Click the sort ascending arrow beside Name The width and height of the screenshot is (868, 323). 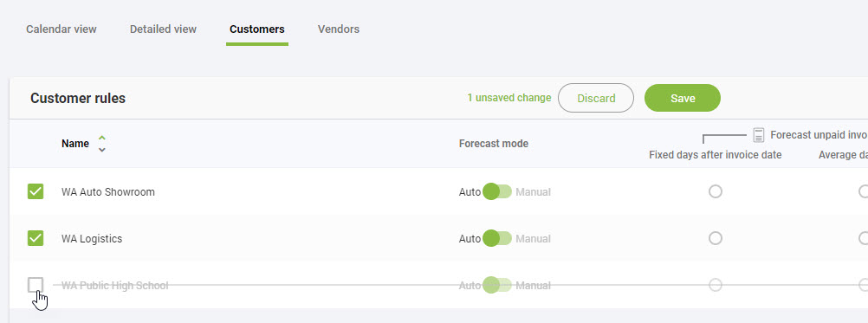tap(102, 139)
